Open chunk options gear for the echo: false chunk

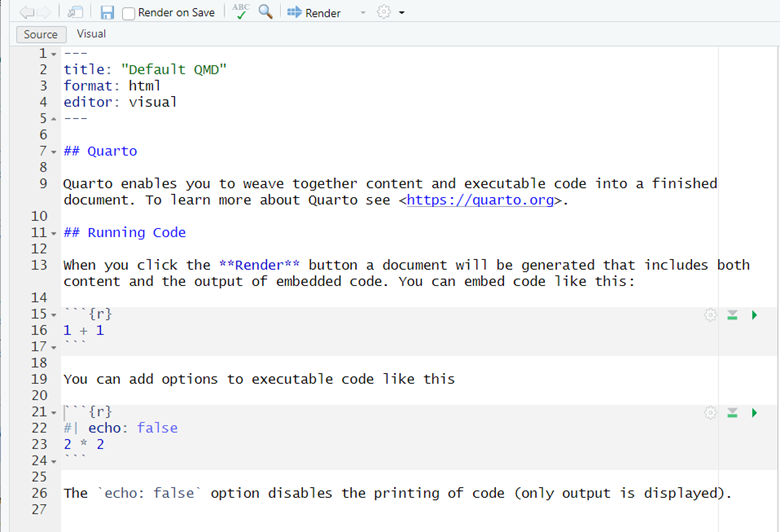(x=710, y=413)
